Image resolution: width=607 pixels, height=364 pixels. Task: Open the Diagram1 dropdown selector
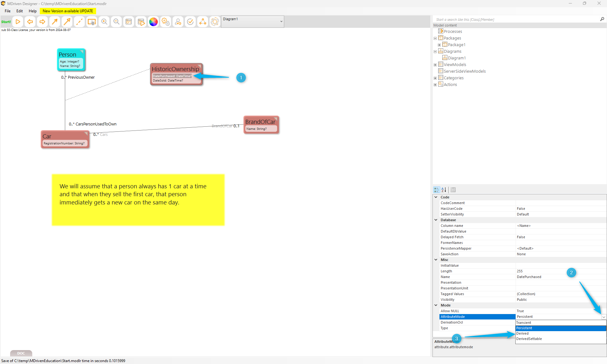coord(281,21)
